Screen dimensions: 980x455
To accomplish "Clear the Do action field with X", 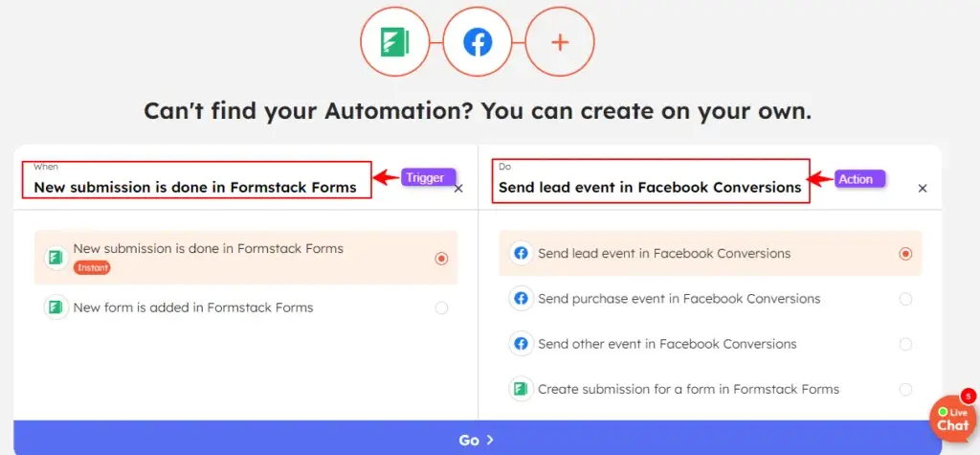I will tap(923, 189).
